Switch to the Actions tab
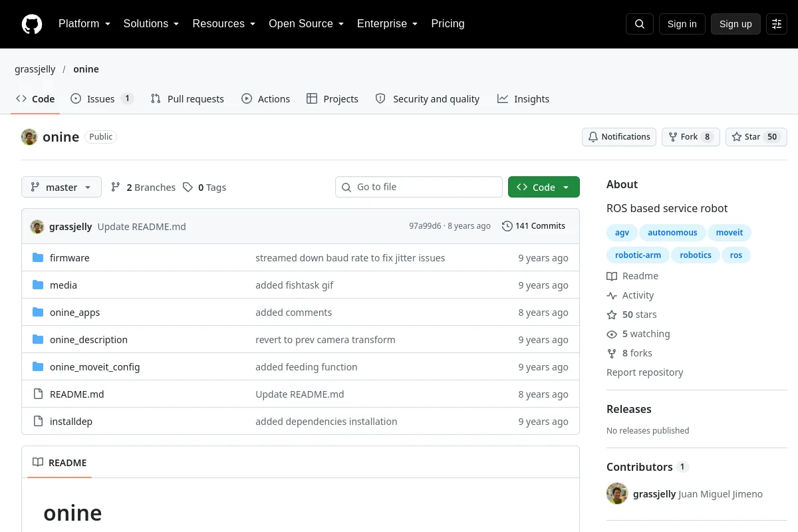The width and height of the screenshot is (798, 532). pos(265,99)
